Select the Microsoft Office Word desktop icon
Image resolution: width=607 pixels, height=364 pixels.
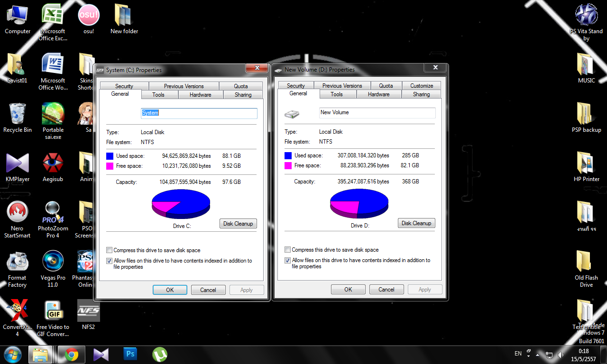pyautogui.click(x=53, y=72)
